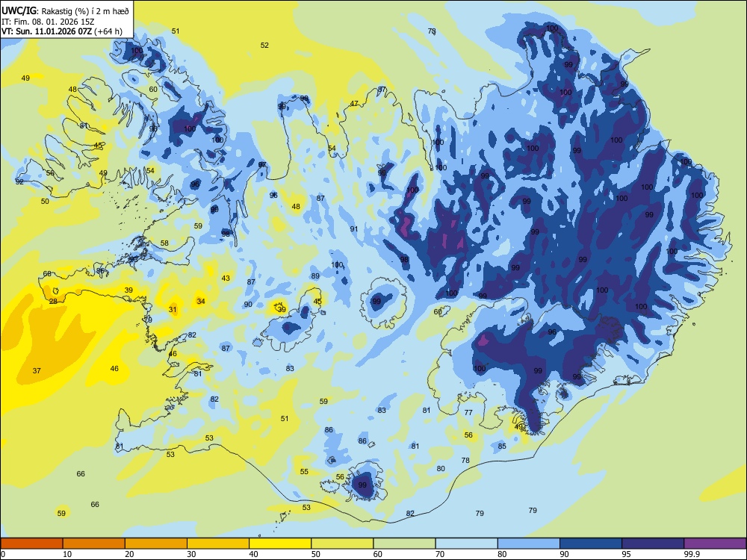Click the '47' value on the north coast
This screenshot has height=560, width=747.
point(354,103)
